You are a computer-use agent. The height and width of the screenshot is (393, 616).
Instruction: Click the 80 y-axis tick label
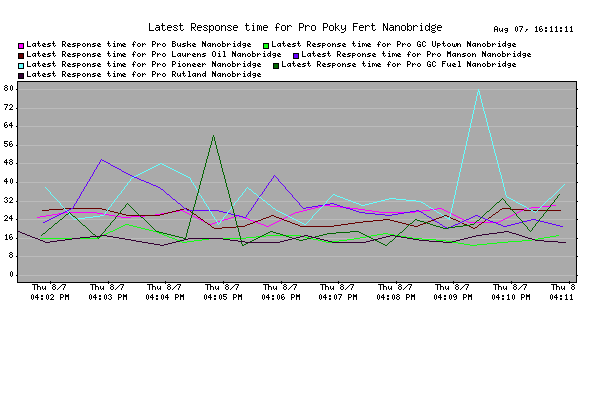point(9,88)
